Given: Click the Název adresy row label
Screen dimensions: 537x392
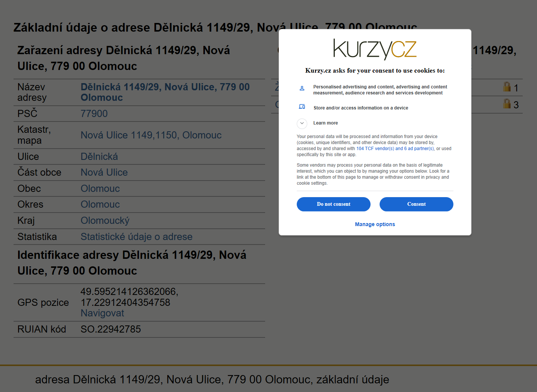Looking at the screenshot, I should click(32, 92).
